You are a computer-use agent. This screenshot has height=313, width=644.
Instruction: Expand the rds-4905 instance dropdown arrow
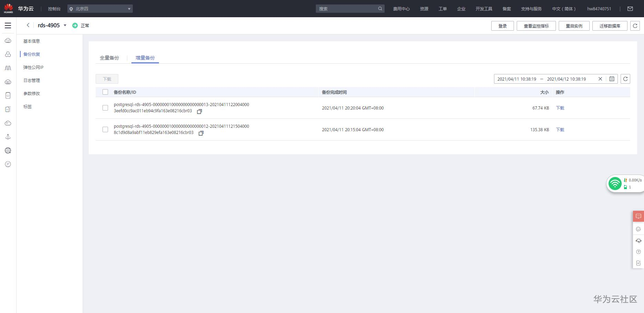click(65, 25)
